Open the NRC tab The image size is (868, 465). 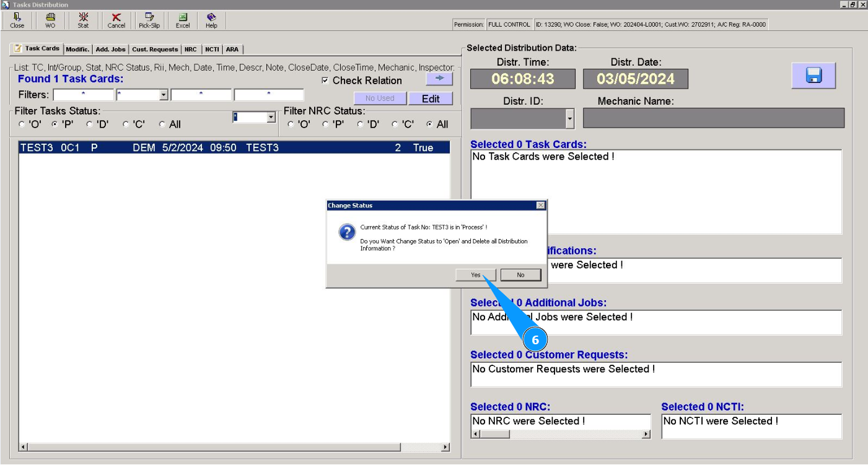point(191,50)
